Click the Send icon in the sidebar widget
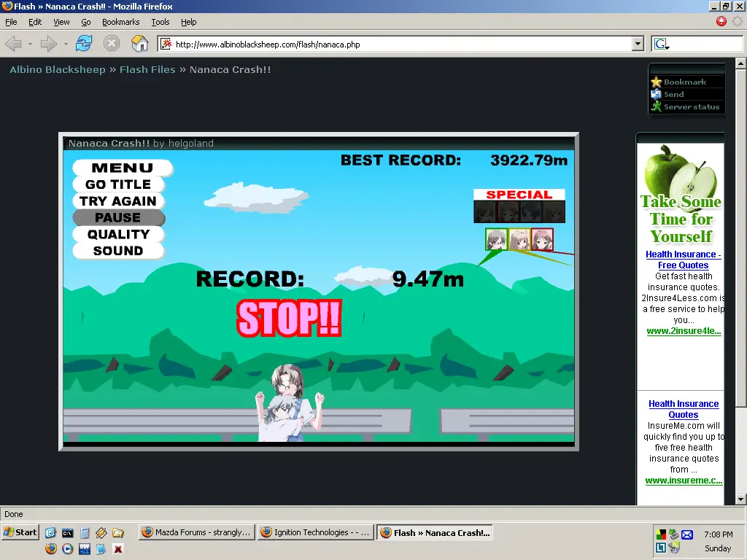Image resolution: width=747 pixels, height=560 pixels. point(657,94)
